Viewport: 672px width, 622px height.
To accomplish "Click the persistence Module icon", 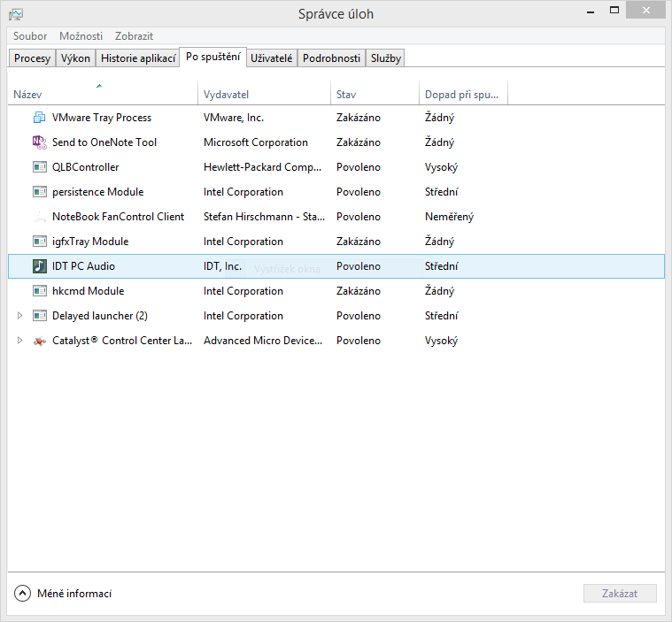I will pyautogui.click(x=40, y=192).
